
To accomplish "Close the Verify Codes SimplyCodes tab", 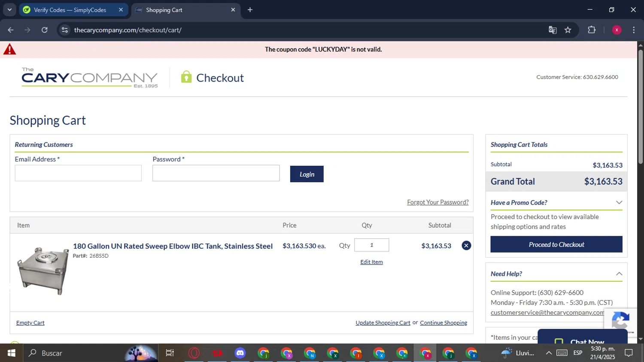I will pyautogui.click(x=121, y=10).
